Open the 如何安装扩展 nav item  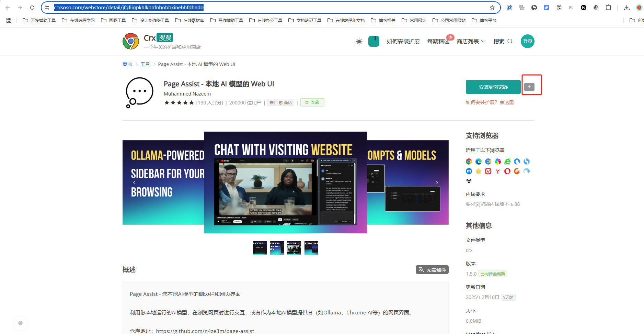(x=403, y=41)
